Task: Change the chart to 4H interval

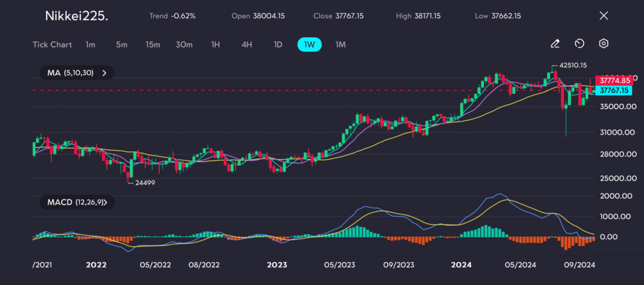Action: [247, 45]
